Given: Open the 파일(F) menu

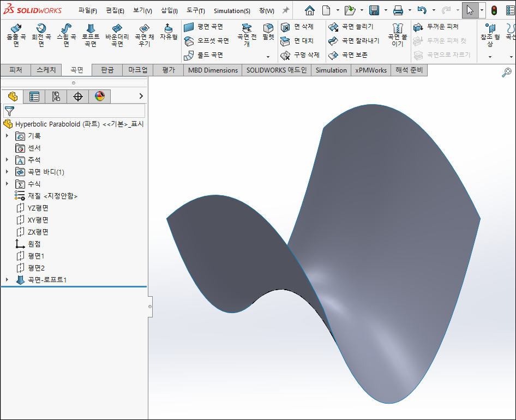Looking at the screenshot, I should click(87, 10).
